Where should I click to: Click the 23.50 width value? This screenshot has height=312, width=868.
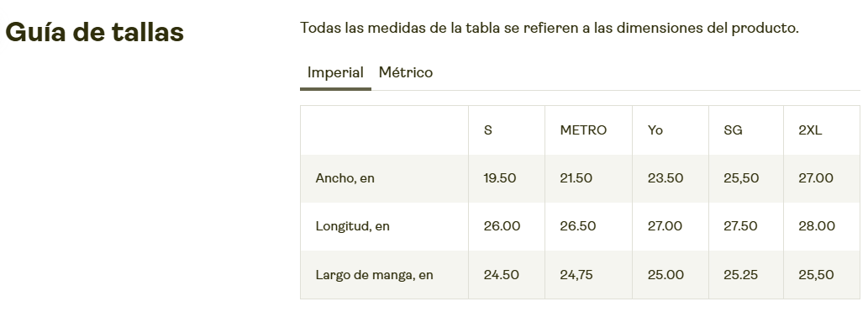665,178
